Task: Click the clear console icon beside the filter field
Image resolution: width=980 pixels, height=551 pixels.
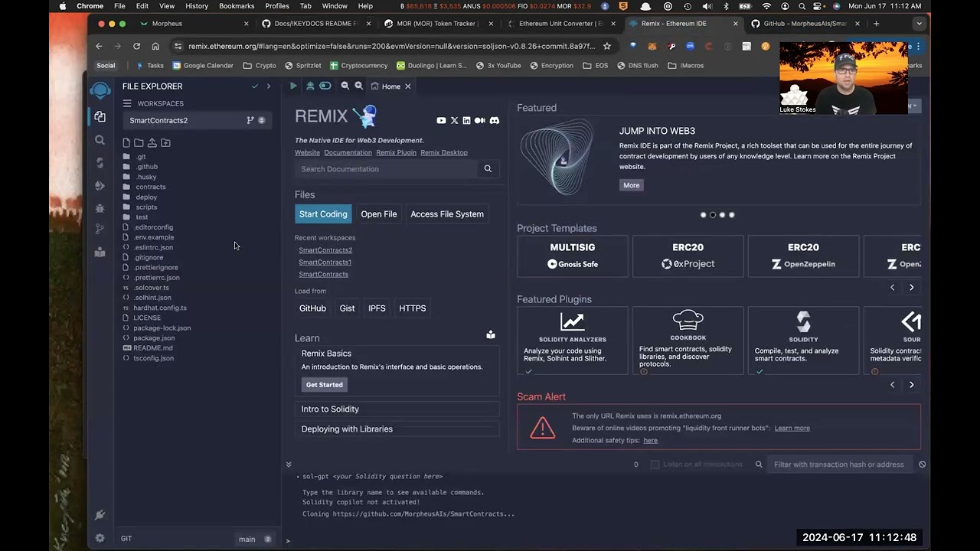Action: (x=923, y=465)
